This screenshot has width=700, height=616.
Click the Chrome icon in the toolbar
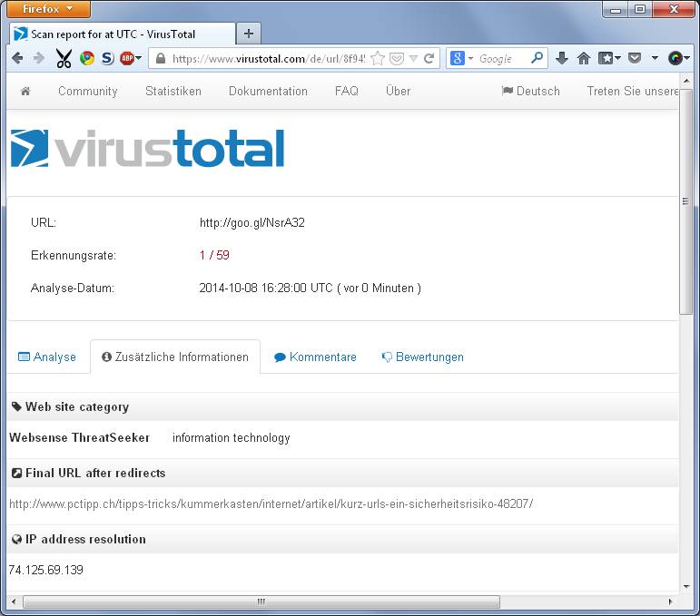[87, 58]
